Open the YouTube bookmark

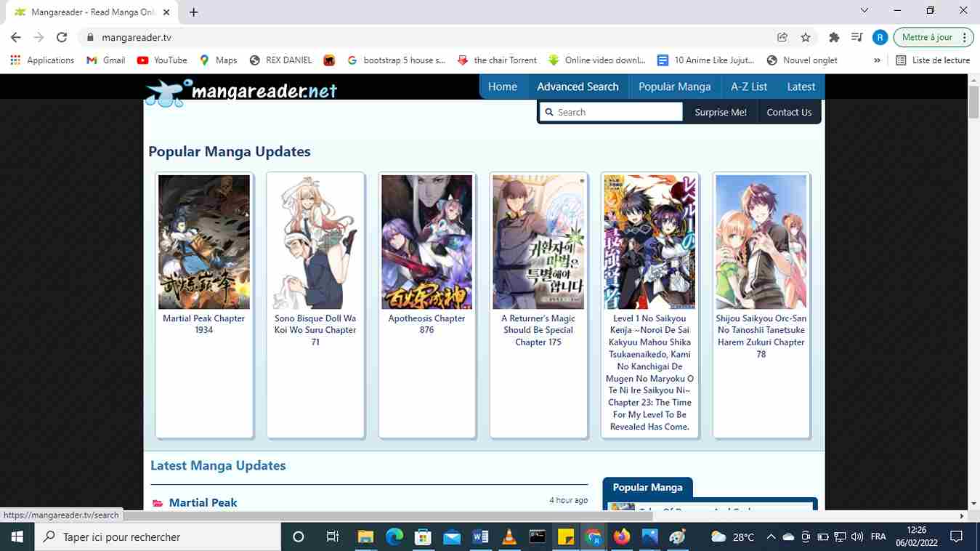162,60
